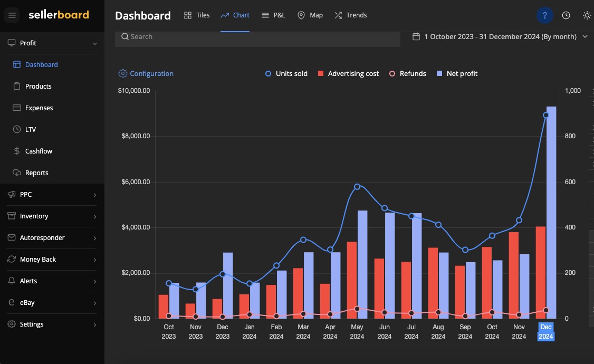Click the time history icon in header
Image resolution: width=594 pixels, height=364 pixels.
point(566,15)
